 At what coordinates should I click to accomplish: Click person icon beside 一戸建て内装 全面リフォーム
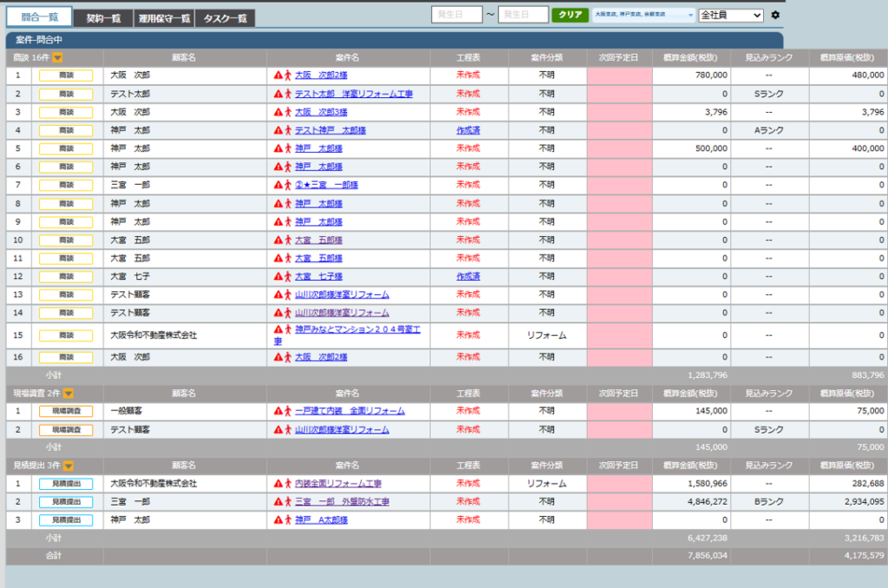click(x=289, y=411)
